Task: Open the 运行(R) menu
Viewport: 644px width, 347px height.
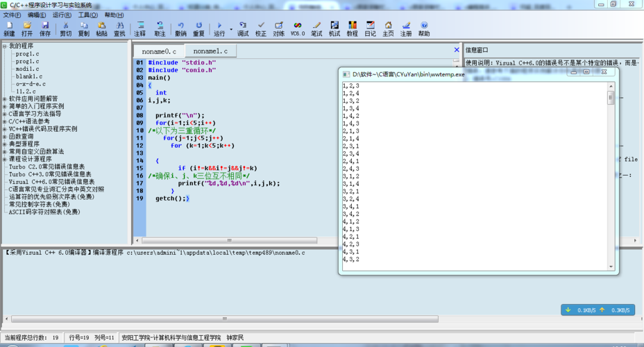Action: point(62,15)
